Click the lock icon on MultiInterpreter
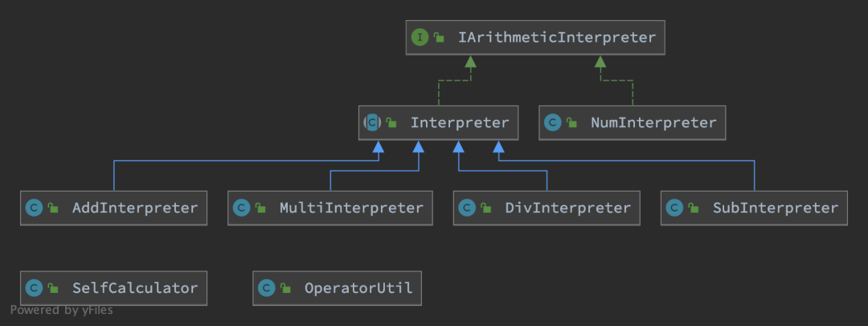 coord(260,208)
